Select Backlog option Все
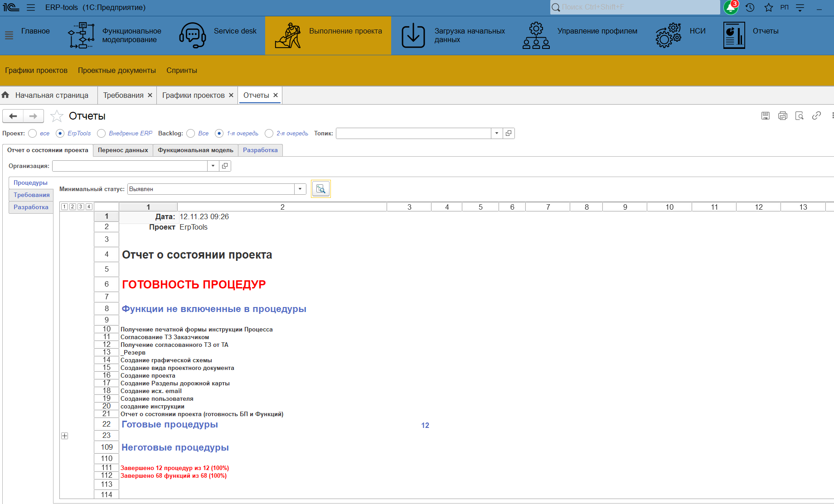 tap(191, 133)
